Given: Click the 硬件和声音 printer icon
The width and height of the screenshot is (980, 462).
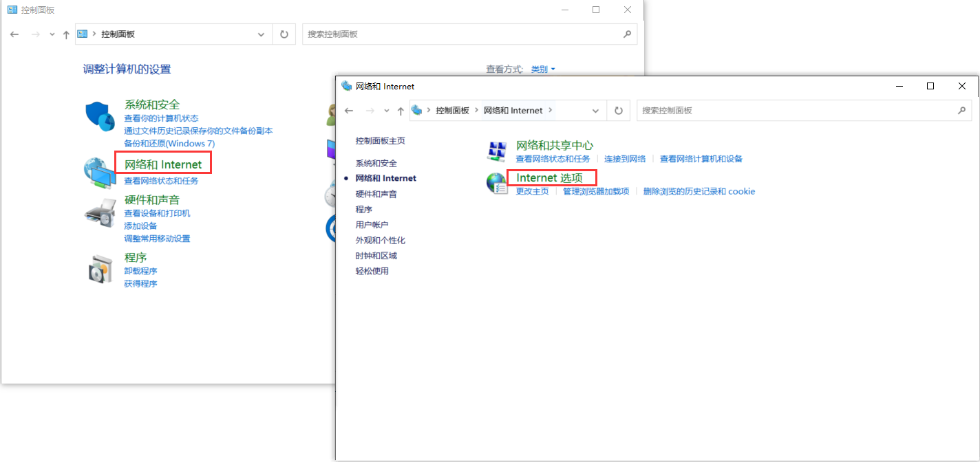Looking at the screenshot, I should 100,212.
